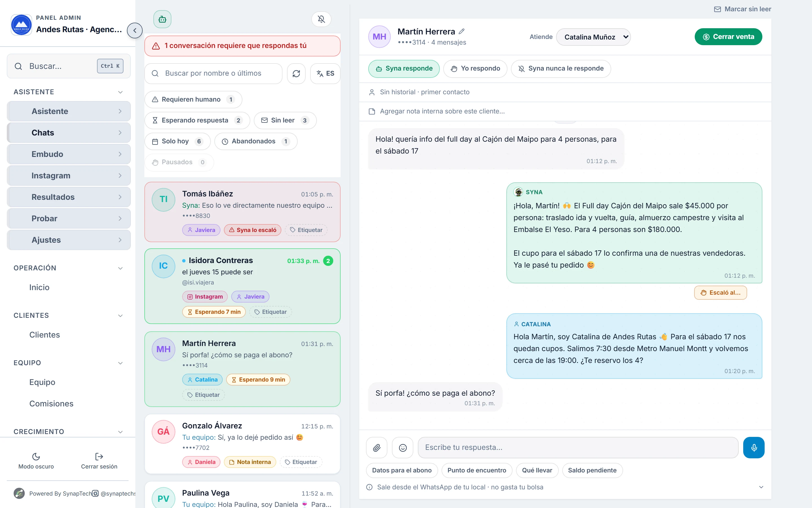This screenshot has height=508, width=812.
Task: Toggle Requieren humano filter
Action: [x=193, y=99]
